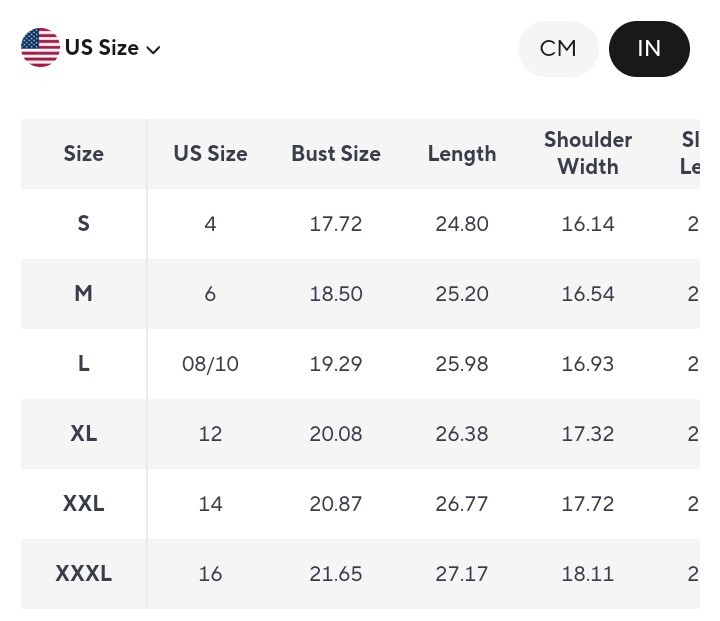Click the Length column header
Viewport: 720px width, 621px height.
point(462,154)
